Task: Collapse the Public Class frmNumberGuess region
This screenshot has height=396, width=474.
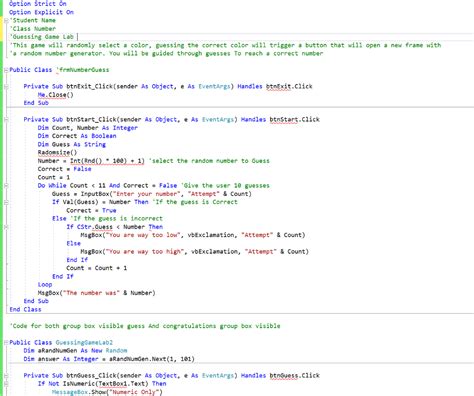Action: point(6,70)
